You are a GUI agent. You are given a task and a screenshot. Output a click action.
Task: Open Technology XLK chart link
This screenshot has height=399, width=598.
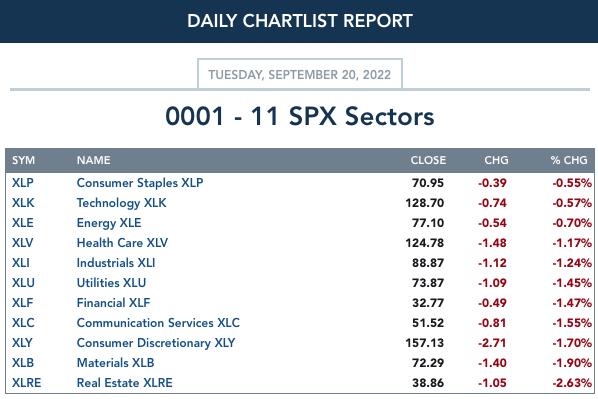pyautogui.click(x=121, y=203)
